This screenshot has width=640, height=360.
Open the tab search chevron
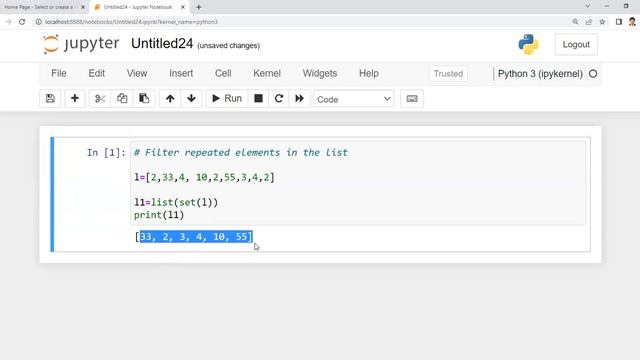pyautogui.click(x=587, y=6)
